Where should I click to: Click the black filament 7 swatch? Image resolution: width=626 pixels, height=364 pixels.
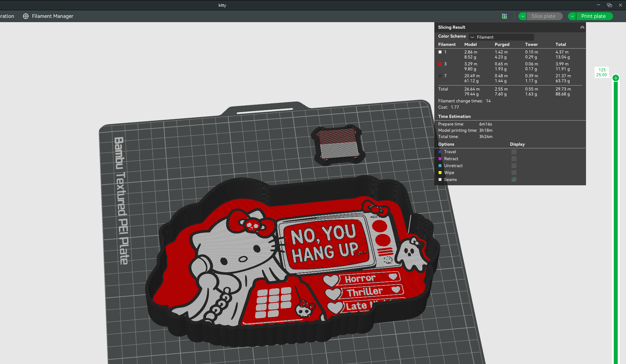tap(440, 76)
